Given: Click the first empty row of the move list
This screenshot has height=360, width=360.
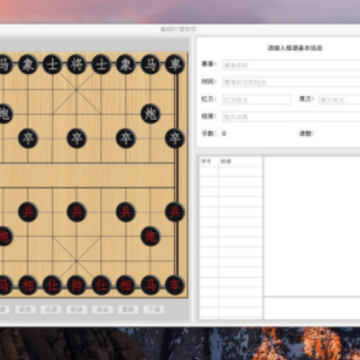Looking at the screenshot, I should [x=231, y=171].
